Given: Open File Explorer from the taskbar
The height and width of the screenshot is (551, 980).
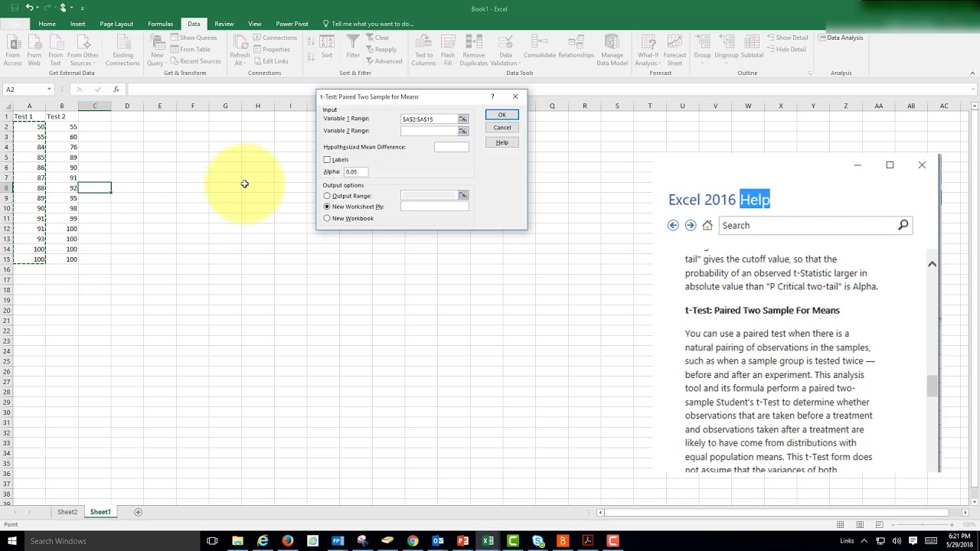Looking at the screenshot, I should point(237,541).
